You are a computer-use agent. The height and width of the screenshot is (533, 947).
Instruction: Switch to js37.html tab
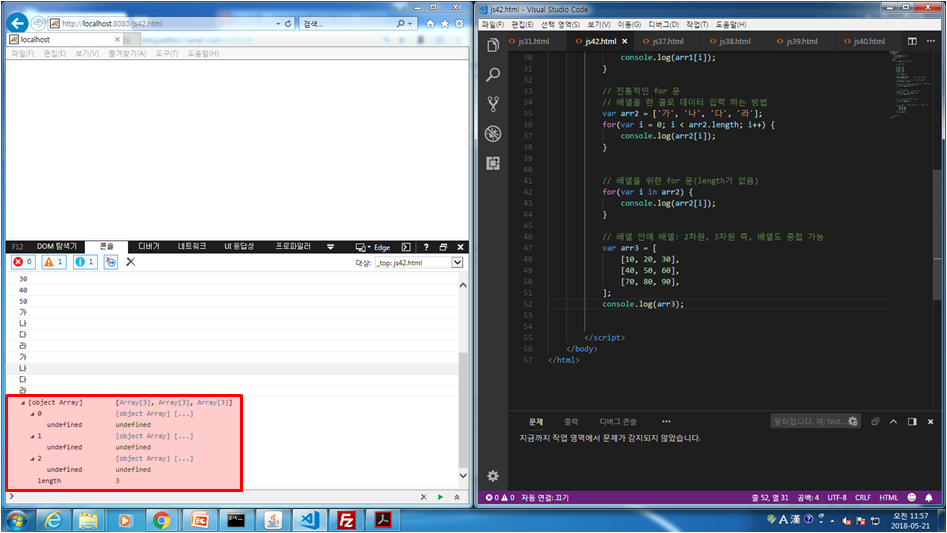click(668, 41)
